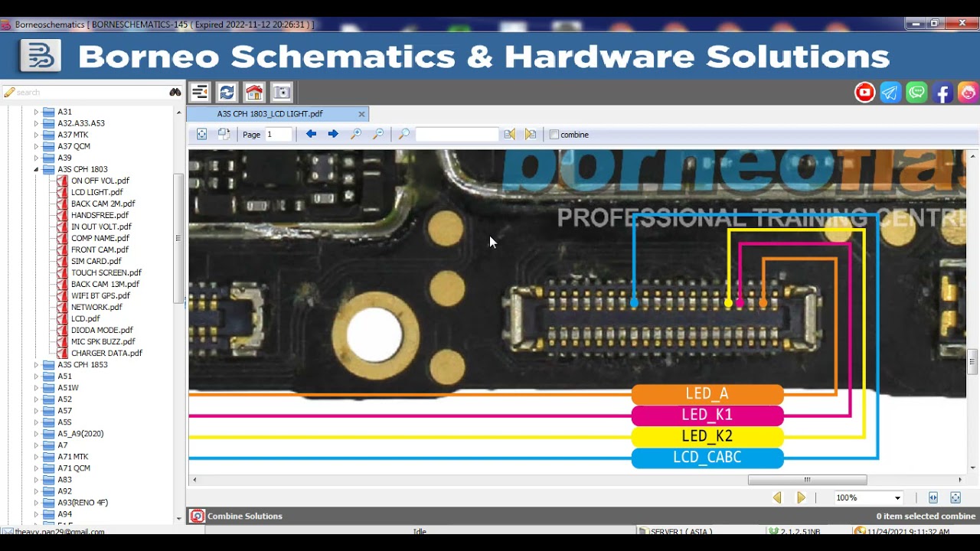Screen dimensions: 980x551
Task: Open SIM CARD.pdf
Action: pyautogui.click(x=96, y=261)
